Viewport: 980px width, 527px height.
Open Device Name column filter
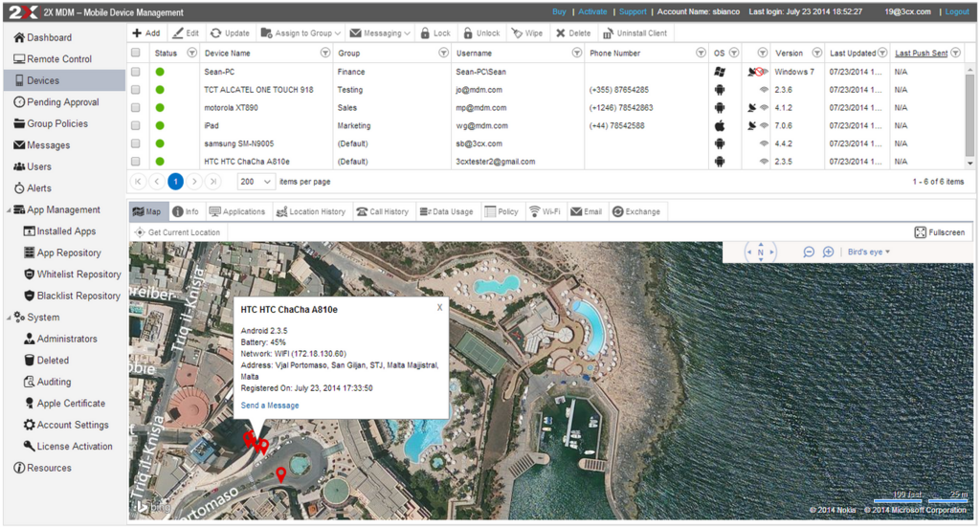coord(325,53)
